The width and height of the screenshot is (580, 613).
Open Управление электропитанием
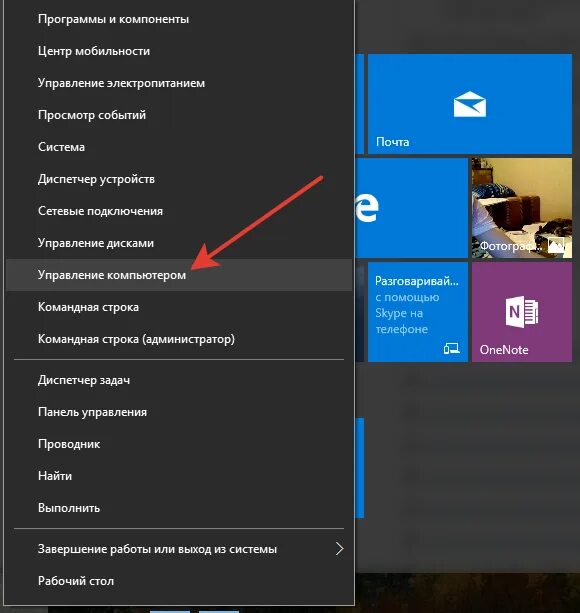[179, 83]
